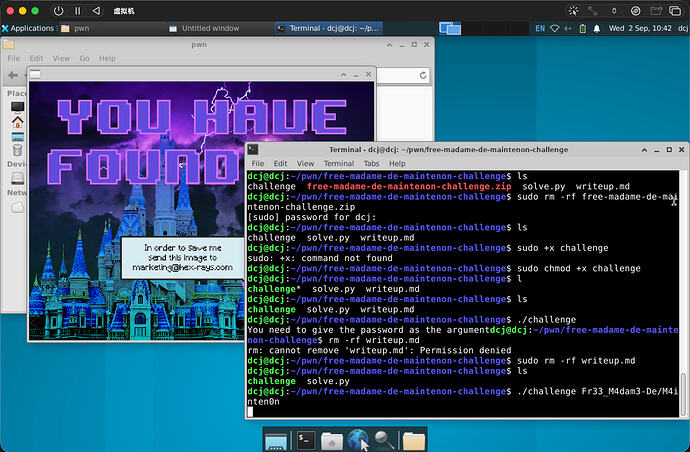
Task: Switch to Terminal taskbar button
Action: (328, 28)
